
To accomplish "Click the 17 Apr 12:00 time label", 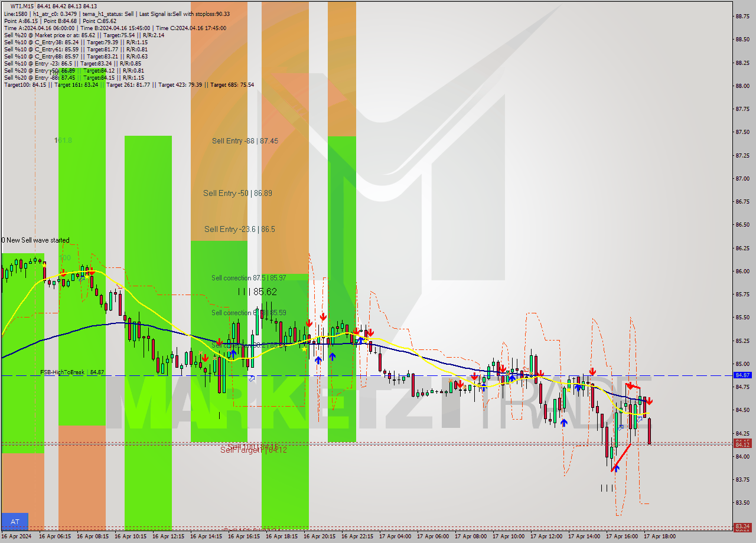I will pos(546,537).
